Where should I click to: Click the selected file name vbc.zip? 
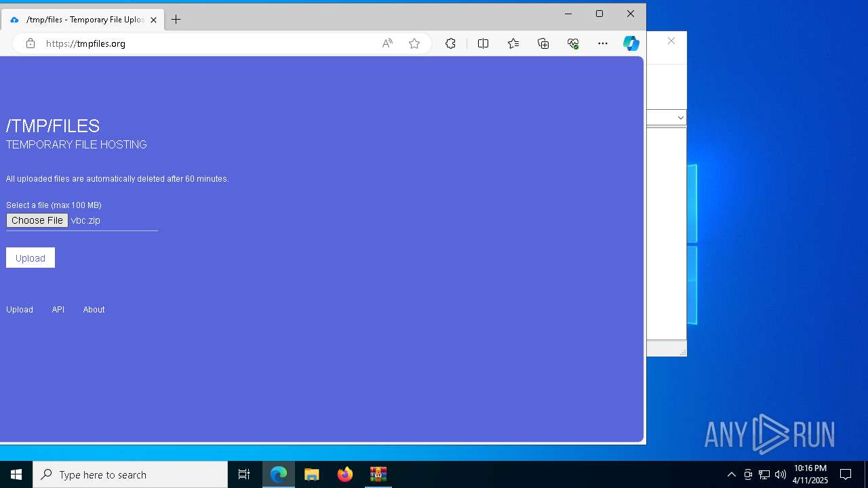coord(85,220)
